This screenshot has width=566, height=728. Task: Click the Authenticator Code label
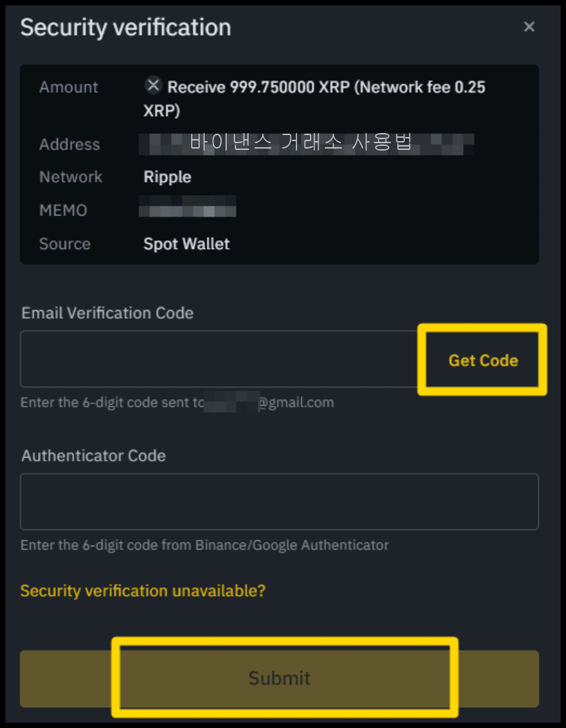[x=93, y=456]
